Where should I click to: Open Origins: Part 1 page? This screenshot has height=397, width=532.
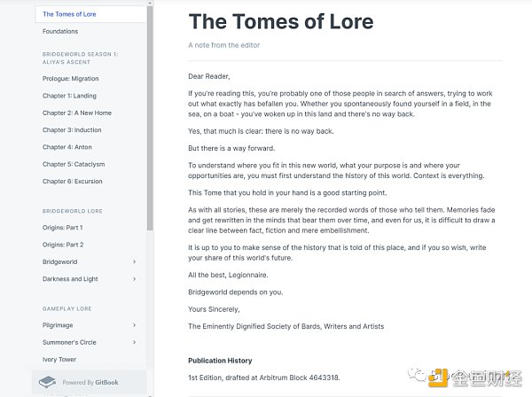tap(63, 228)
